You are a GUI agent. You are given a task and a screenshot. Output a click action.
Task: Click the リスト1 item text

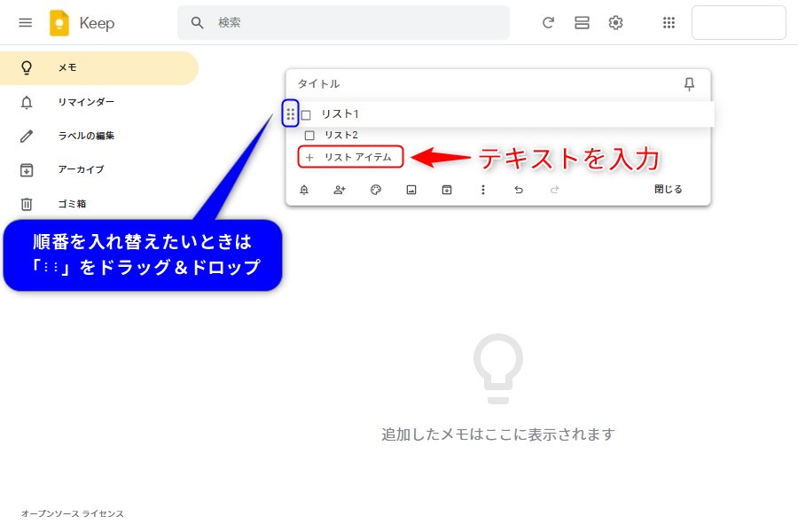(340, 114)
